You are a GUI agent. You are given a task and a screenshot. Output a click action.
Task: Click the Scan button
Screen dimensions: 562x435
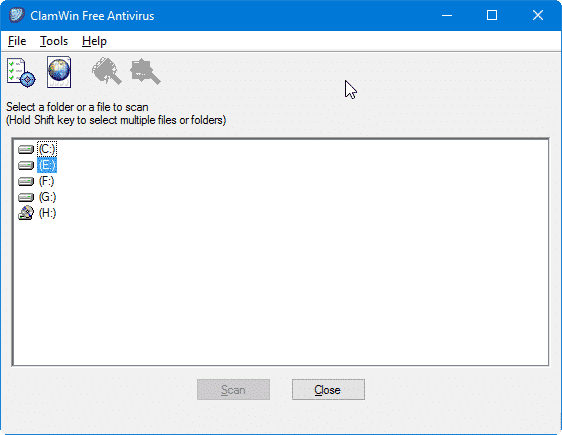233,389
